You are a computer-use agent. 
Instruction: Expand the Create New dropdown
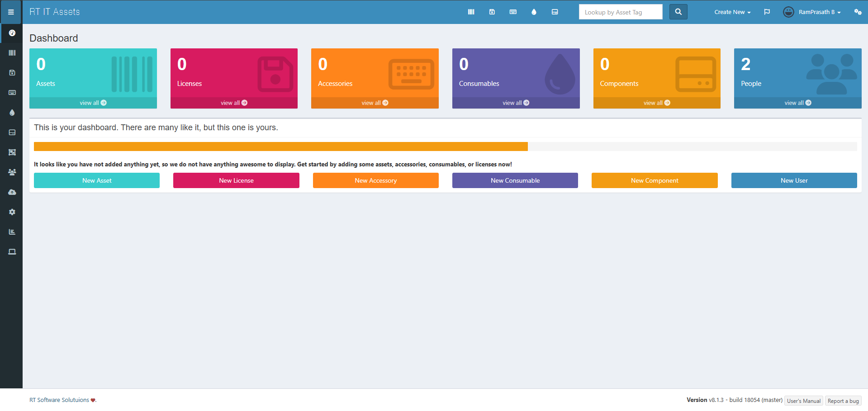(732, 12)
